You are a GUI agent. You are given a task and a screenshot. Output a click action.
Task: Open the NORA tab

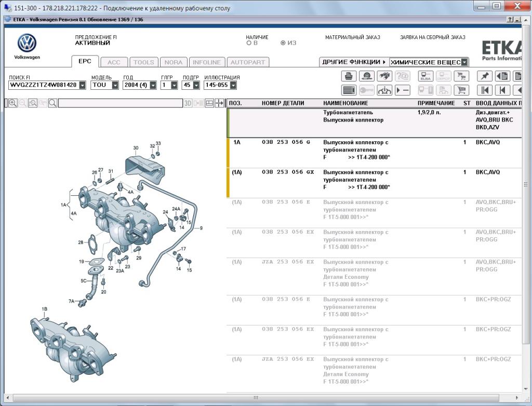click(174, 62)
